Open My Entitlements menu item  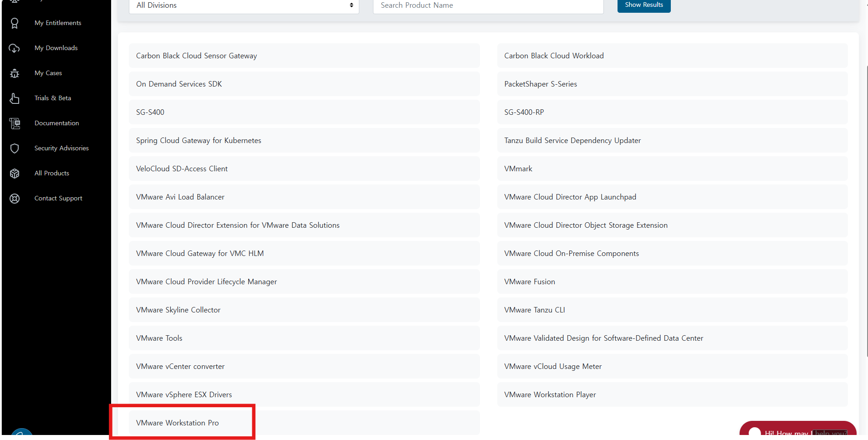point(58,23)
